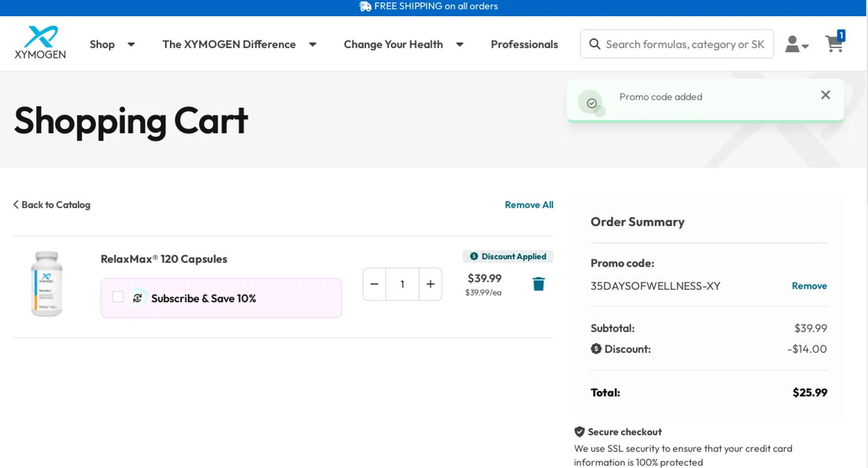Open the Professionals page
Image resolution: width=868 pixels, height=468 pixels.
pos(524,44)
